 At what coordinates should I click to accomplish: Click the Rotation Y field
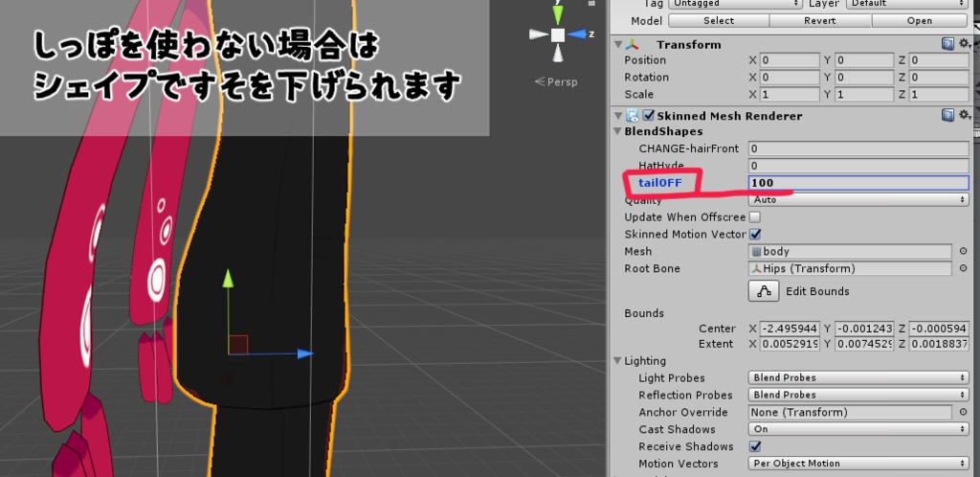click(864, 78)
